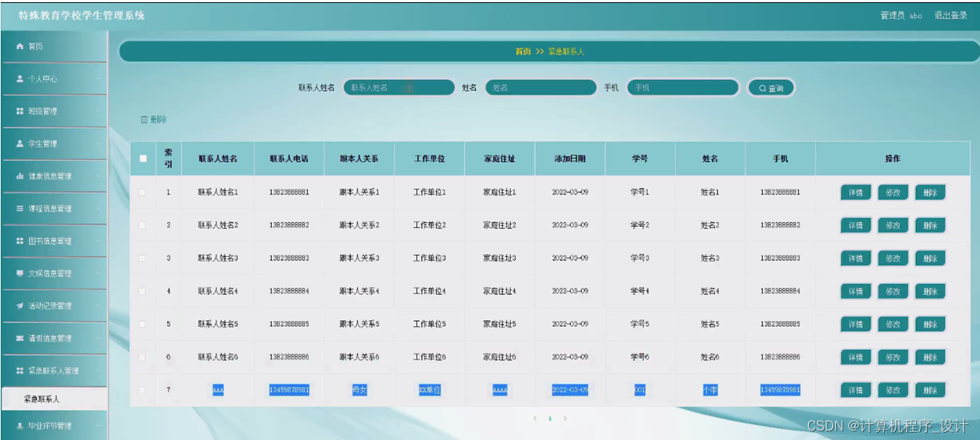The height and width of the screenshot is (440, 980).
Task: Click the 手机 search input field
Action: [x=683, y=88]
